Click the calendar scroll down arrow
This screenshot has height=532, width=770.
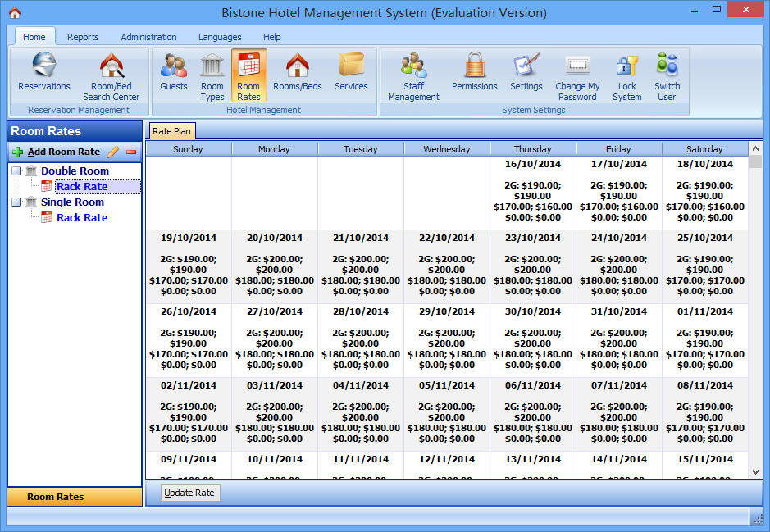(x=756, y=472)
